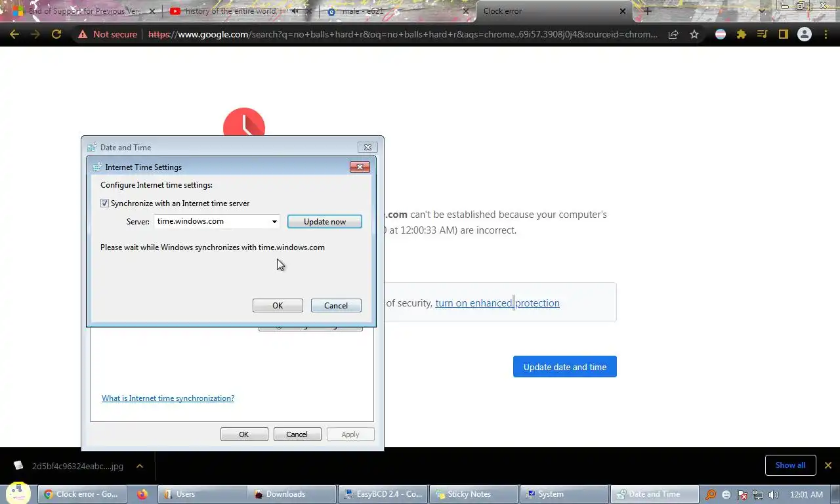Close the Internet Time Settings dialog
Image resolution: width=840 pixels, height=504 pixels.
tap(360, 167)
